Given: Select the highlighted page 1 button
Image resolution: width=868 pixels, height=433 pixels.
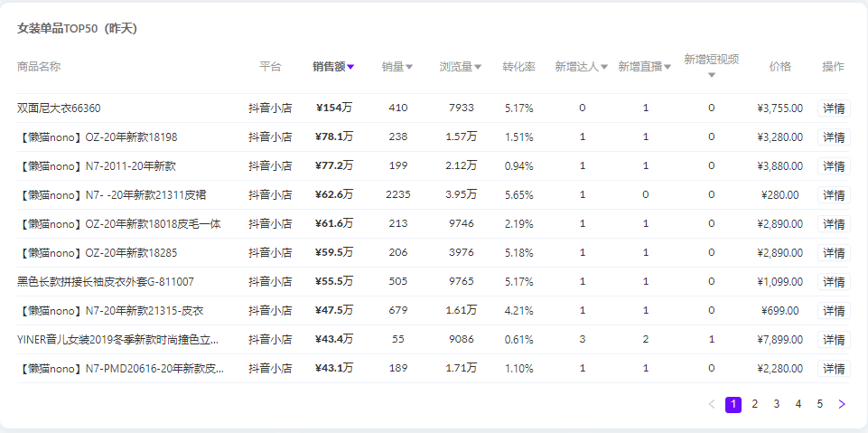Looking at the screenshot, I should pos(733,404).
